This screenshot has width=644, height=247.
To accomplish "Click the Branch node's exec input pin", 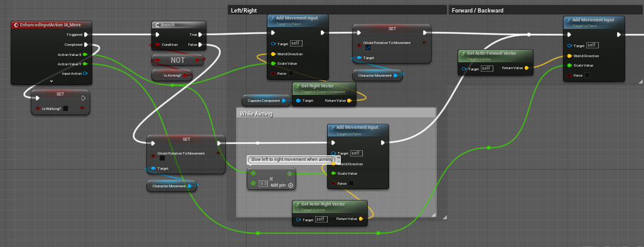I will coord(158,35).
